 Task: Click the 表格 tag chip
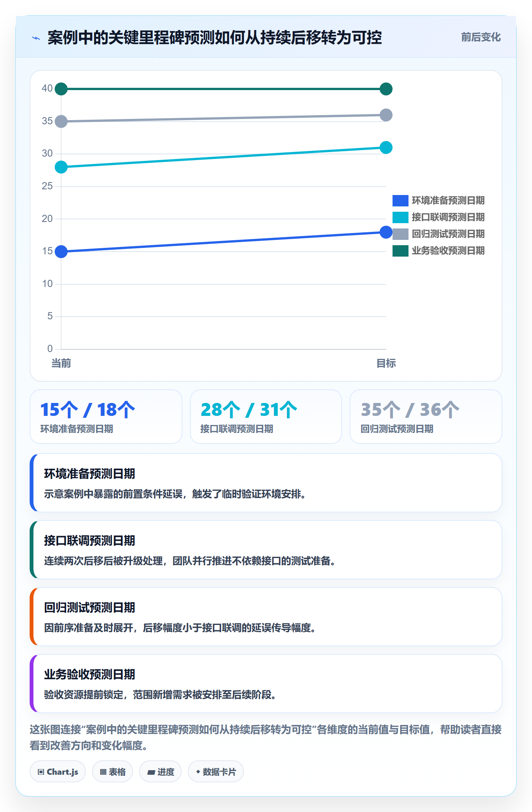tap(112, 772)
